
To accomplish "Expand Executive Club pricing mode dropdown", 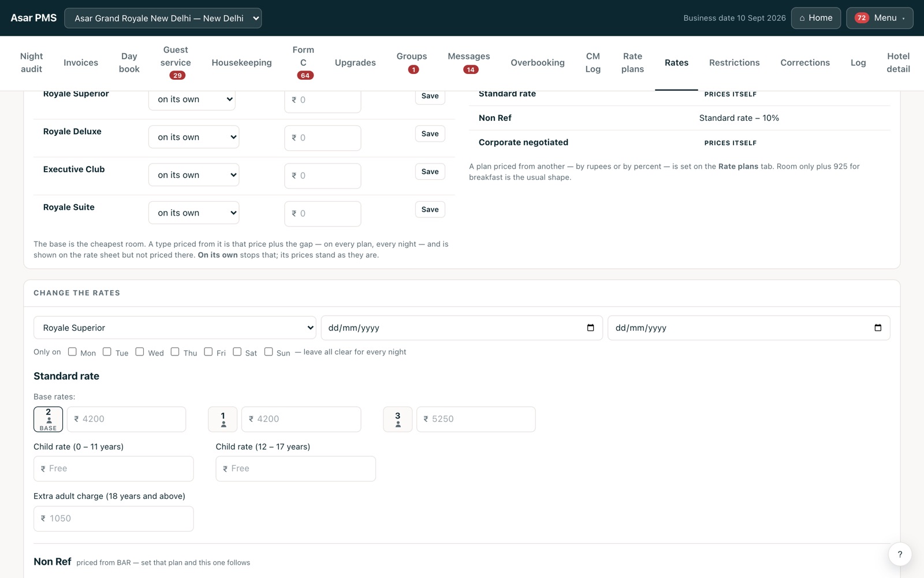I will [194, 175].
